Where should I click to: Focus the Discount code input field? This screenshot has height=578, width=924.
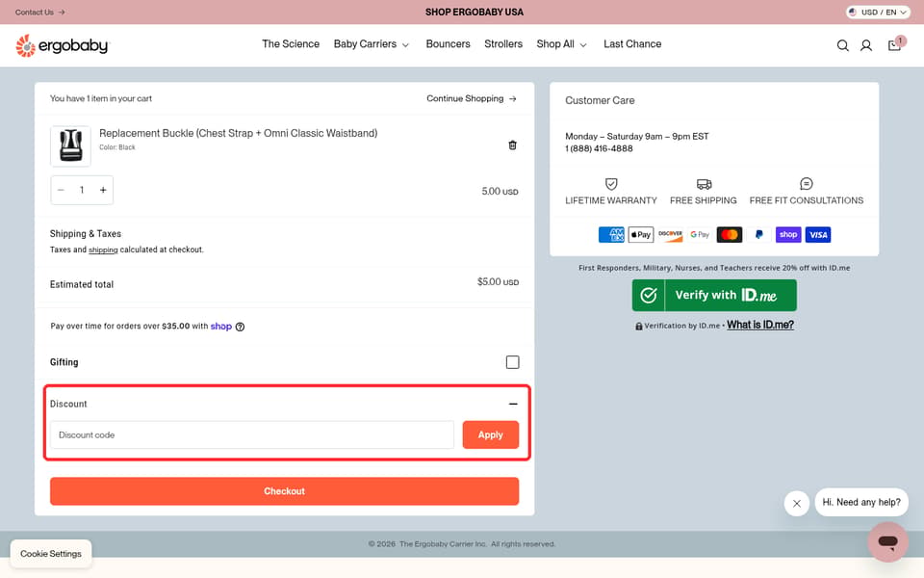(252, 434)
